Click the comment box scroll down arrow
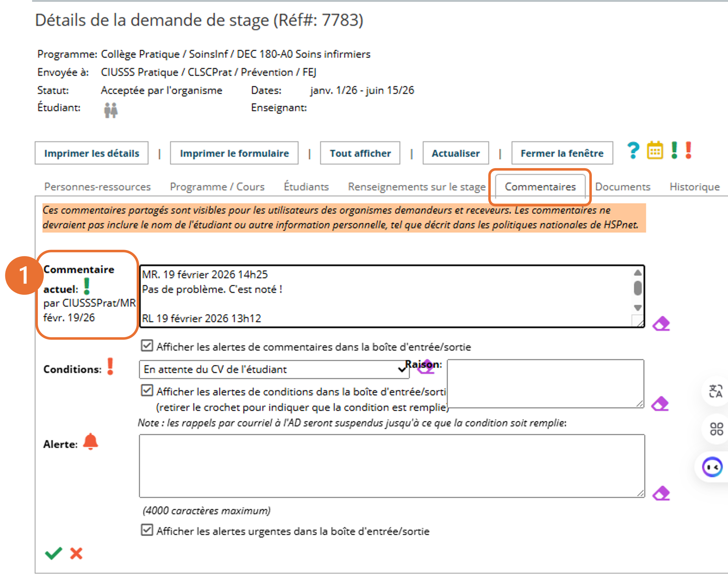This screenshot has width=728, height=584. pyautogui.click(x=637, y=308)
